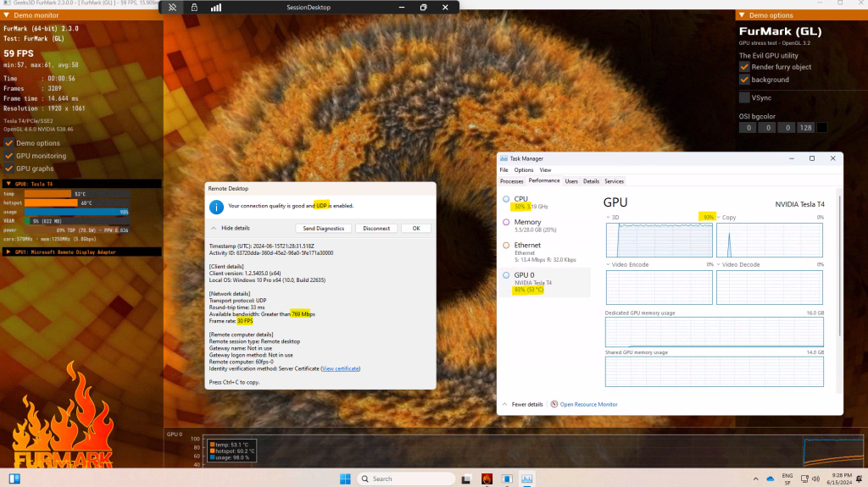The image size is (868, 487).
Task: Toggle the GPU graphs checkbox
Action: (8, 169)
